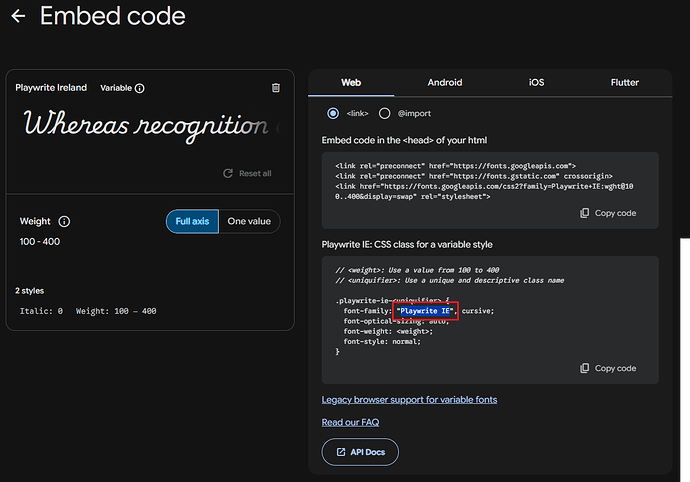690x482 pixels.
Task: Go back using the arrow beside Embed code
Action: [18, 16]
